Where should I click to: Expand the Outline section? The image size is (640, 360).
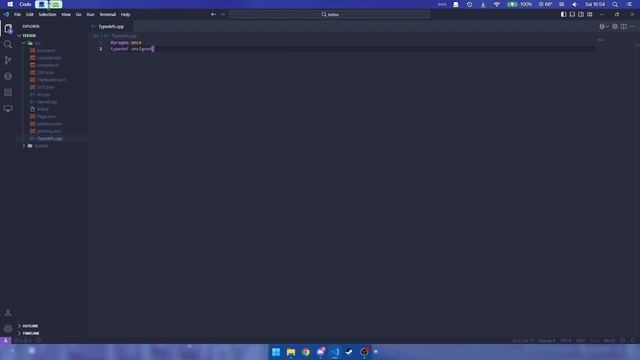point(29,326)
